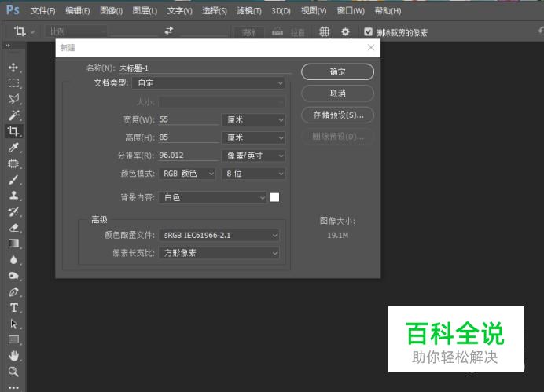544x392 pixels.
Task: Select the Path Selection tool
Action: (x=13, y=324)
